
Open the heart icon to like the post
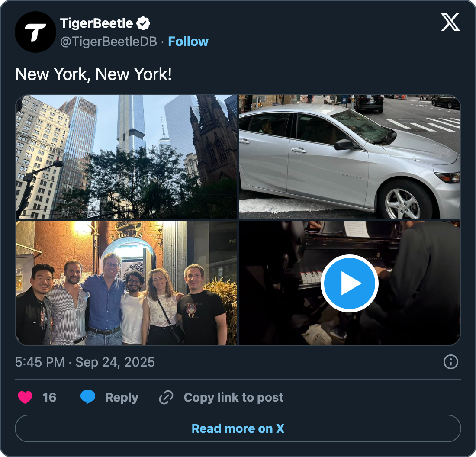coord(25,397)
